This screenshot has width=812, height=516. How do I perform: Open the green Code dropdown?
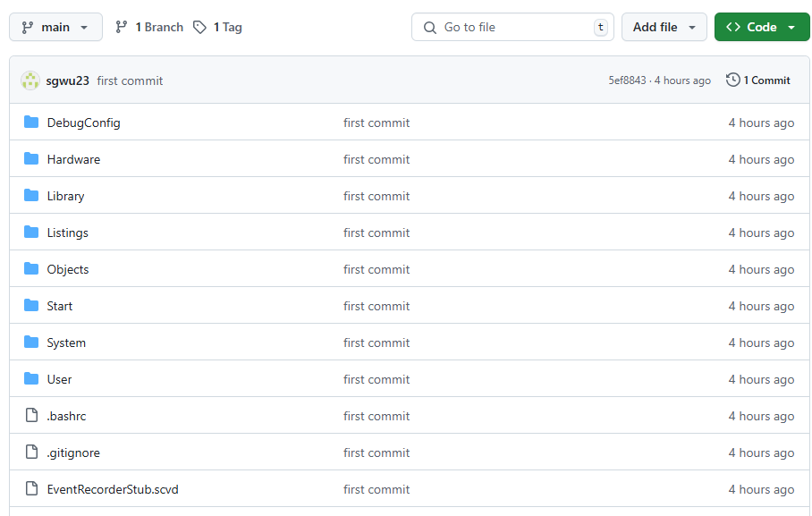(x=762, y=27)
